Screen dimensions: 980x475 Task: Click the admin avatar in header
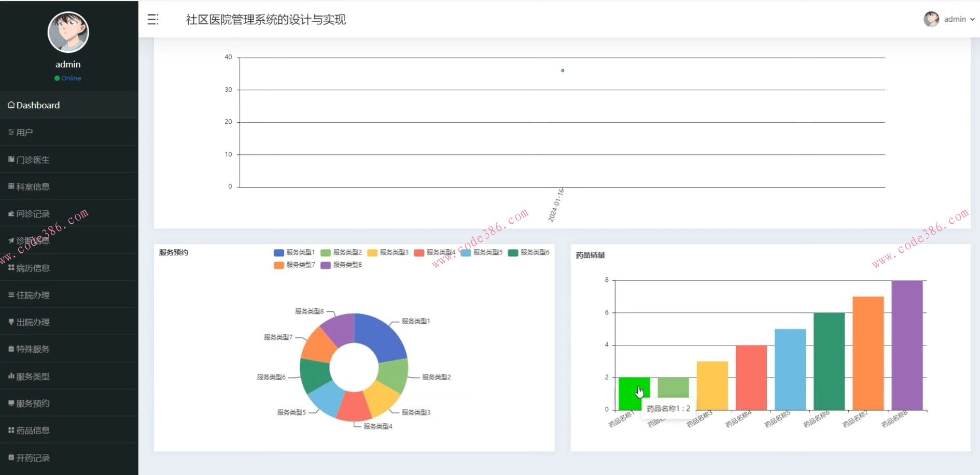[931, 19]
